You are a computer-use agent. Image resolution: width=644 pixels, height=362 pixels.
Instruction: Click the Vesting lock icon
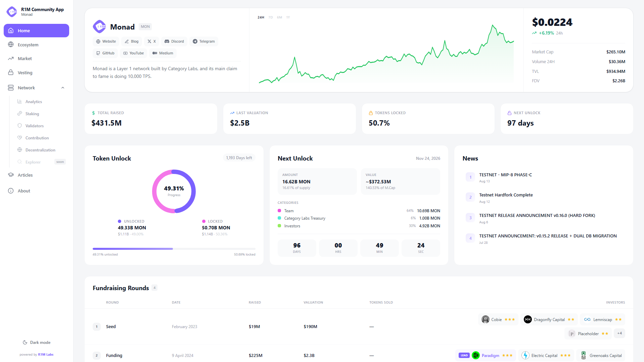tap(11, 73)
